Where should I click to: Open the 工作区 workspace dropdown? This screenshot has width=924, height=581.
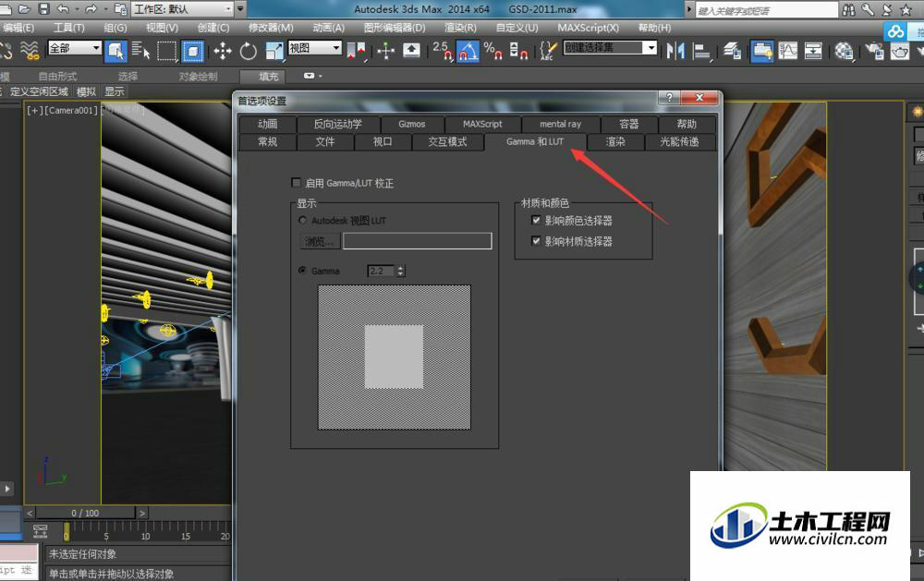click(x=181, y=9)
